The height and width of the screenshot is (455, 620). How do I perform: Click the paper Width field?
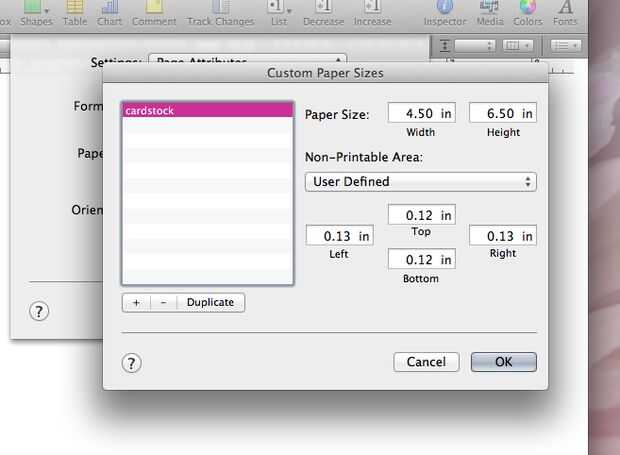(x=422, y=113)
